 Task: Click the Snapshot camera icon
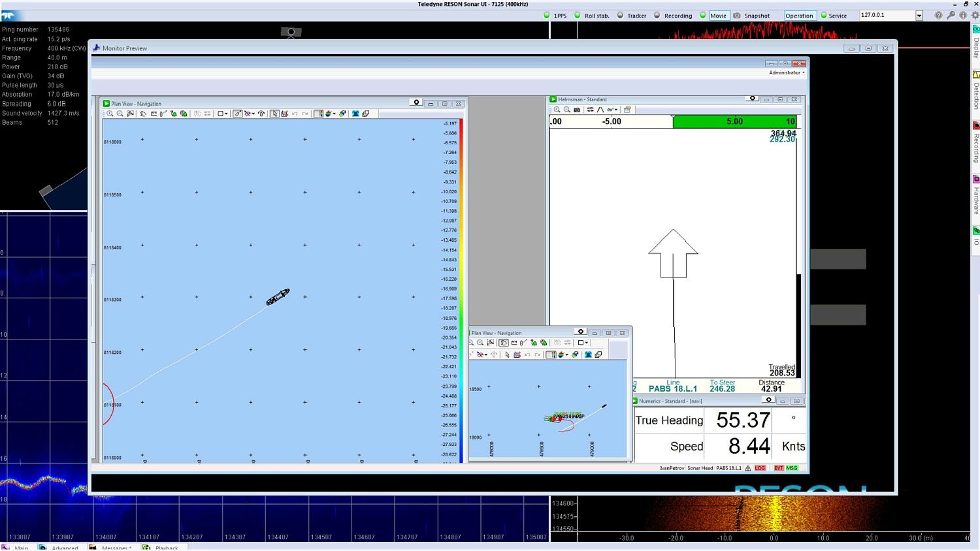click(x=737, y=16)
